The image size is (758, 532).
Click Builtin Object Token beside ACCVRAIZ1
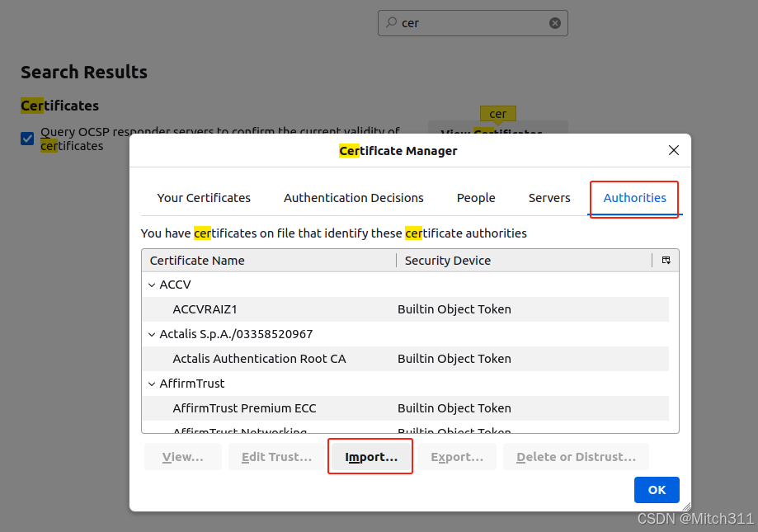(454, 309)
